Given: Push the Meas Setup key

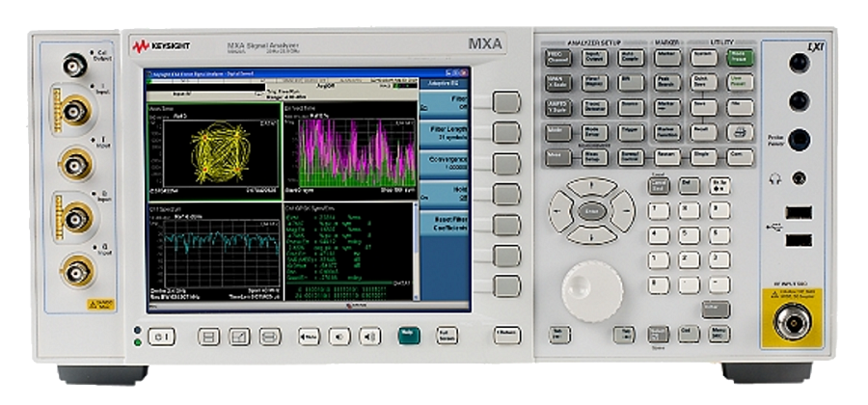Looking at the screenshot, I should pos(594,158).
